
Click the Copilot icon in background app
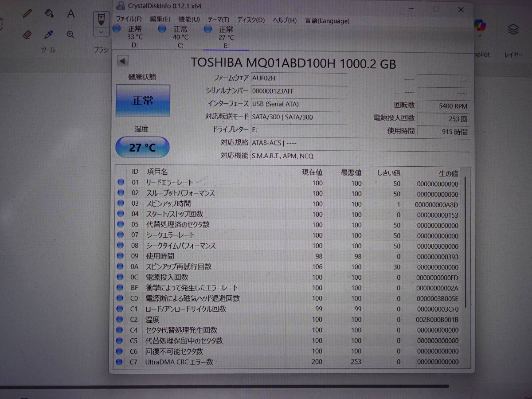click(479, 26)
